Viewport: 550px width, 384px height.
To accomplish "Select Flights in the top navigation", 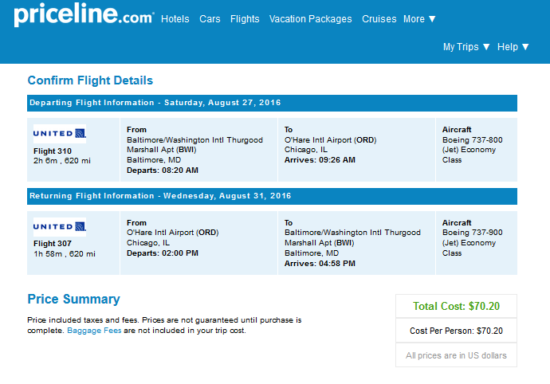I will pyautogui.click(x=244, y=19).
